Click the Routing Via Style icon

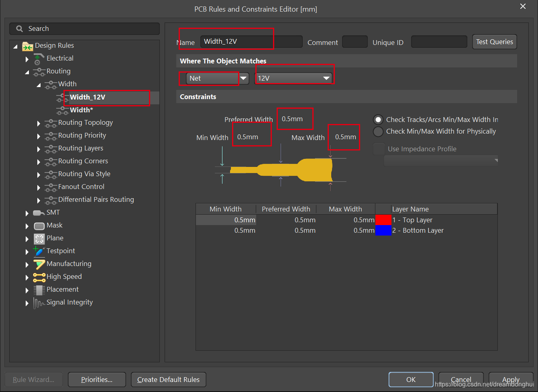51,174
